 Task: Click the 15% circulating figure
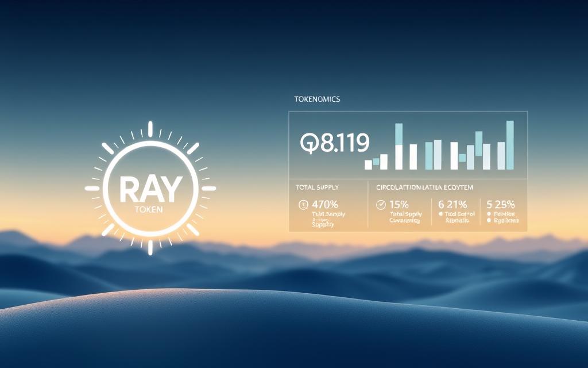[399, 204]
